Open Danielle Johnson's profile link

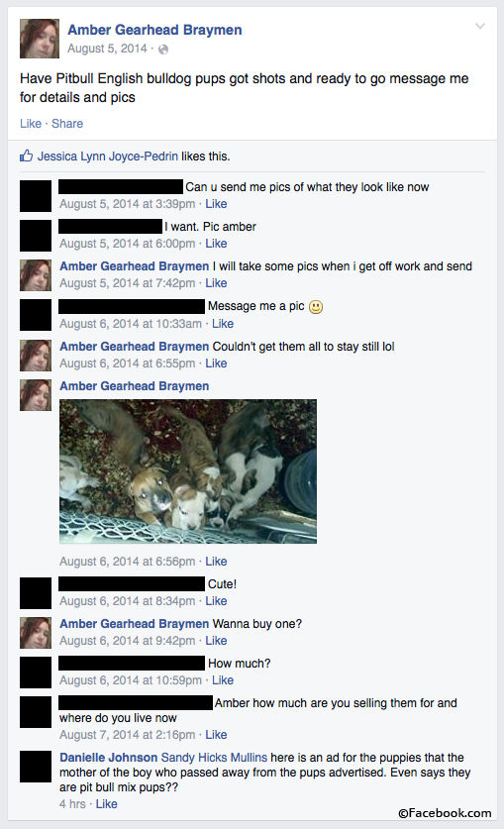click(108, 757)
